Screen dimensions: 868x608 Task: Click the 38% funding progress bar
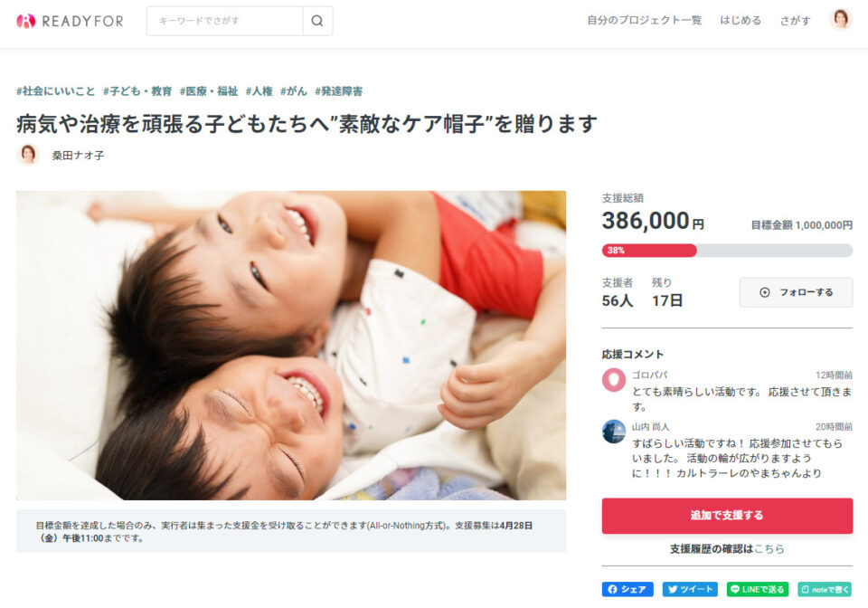point(727,251)
